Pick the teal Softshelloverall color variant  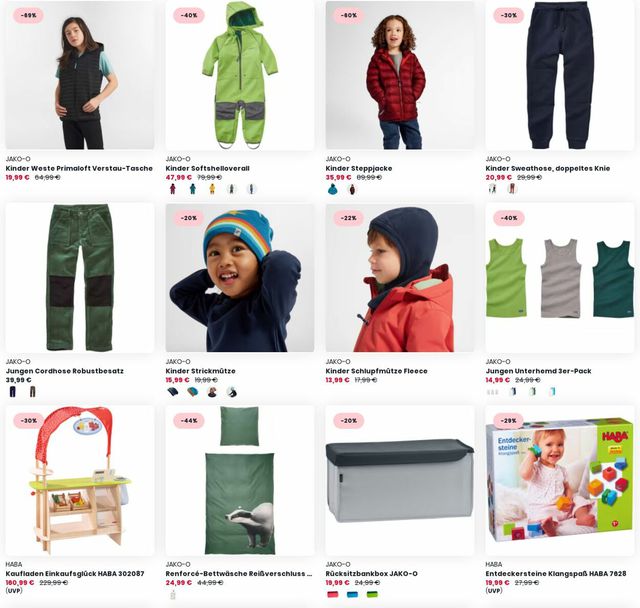(192, 189)
